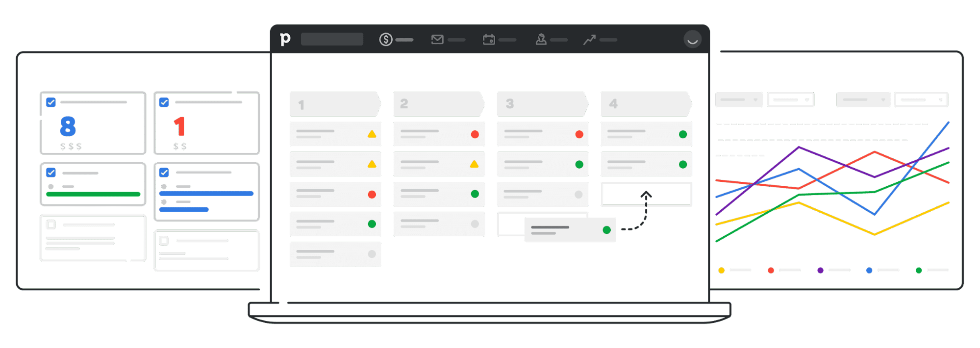Image resolution: width=980 pixels, height=348 pixels.
Task: Click the user avatar smiley icon
Action: click(692, 39)
